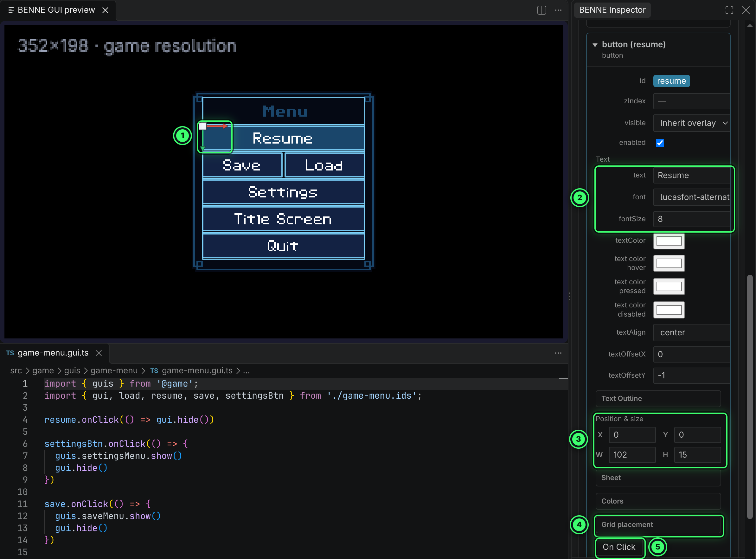Click the On Click button

(619, 547)
